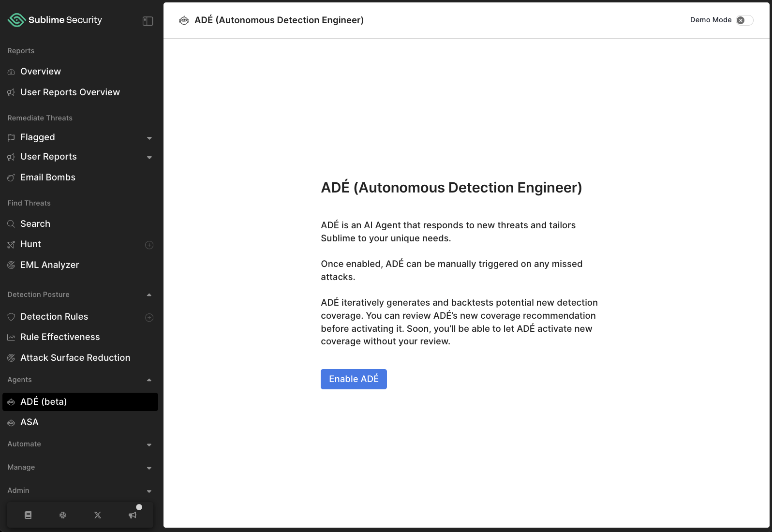Click the Remediate Threats section label

[x=40, y=118]
